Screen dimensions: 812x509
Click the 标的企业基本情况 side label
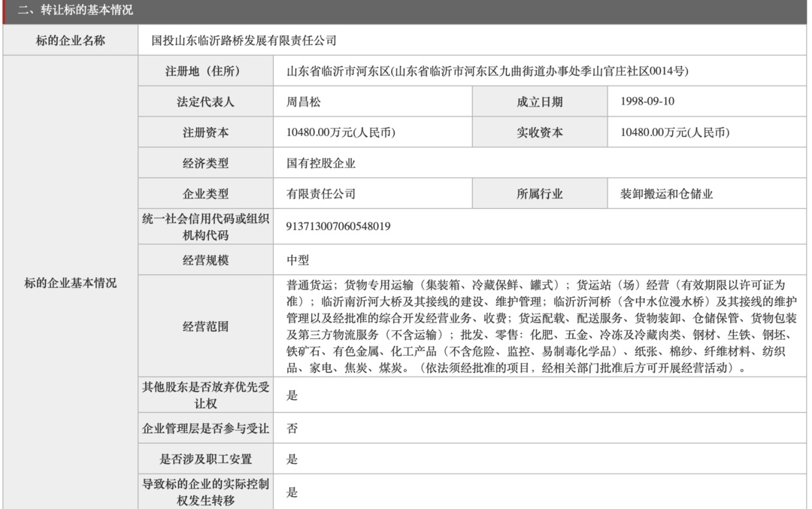click(71, 283)
